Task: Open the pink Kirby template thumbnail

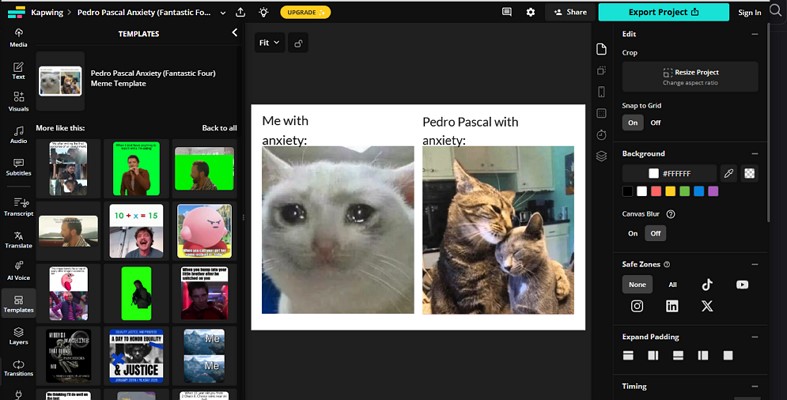Action: [204, 230]
